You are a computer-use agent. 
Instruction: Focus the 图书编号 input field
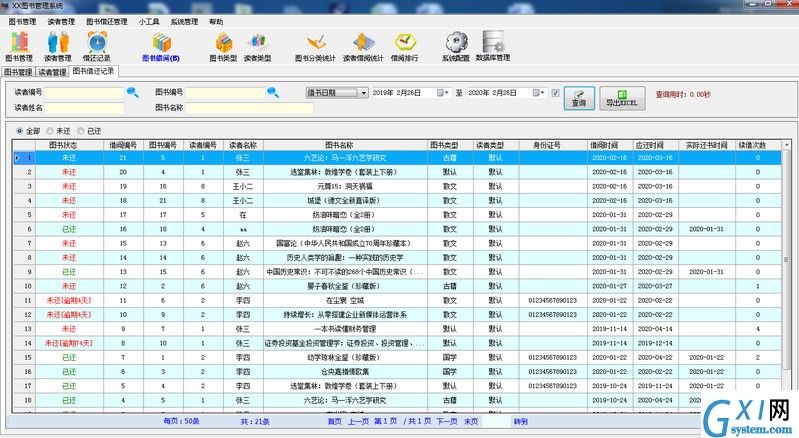pyautogui.click(x=225, y=93)
